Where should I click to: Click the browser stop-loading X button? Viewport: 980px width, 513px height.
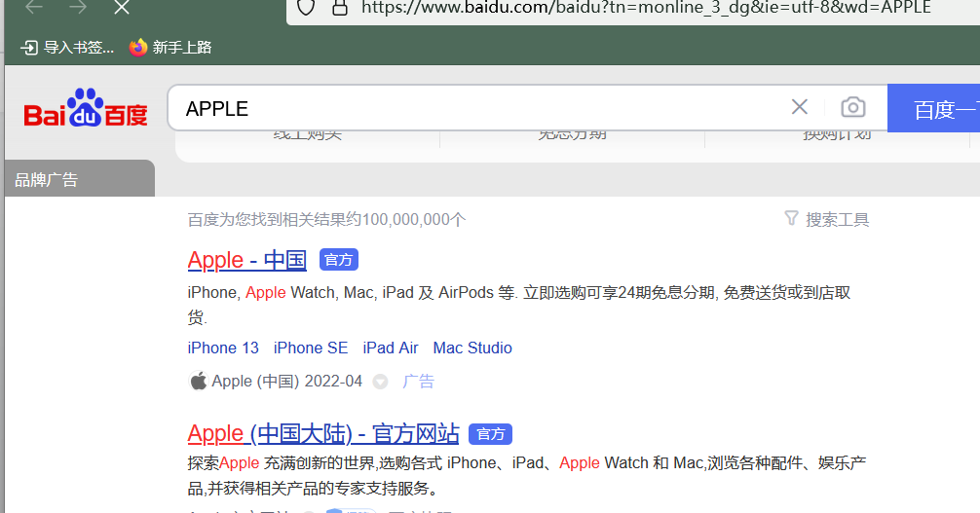pyautogui.click(x=121, y=8)
